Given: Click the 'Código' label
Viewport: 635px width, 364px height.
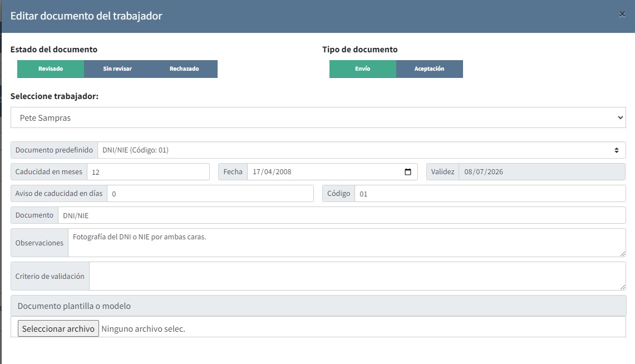Looking at the screenshot, I should (338, 194).
